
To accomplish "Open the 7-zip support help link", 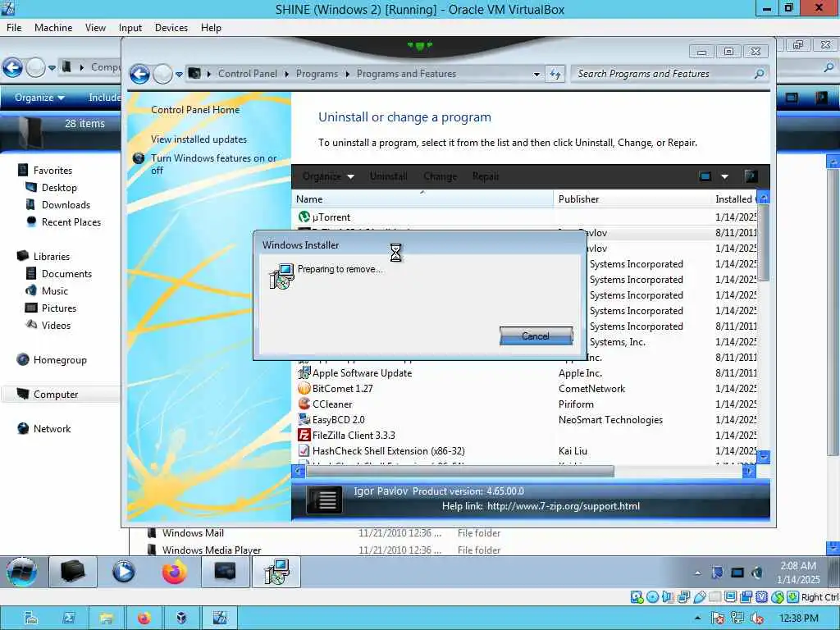I will 563,506.
